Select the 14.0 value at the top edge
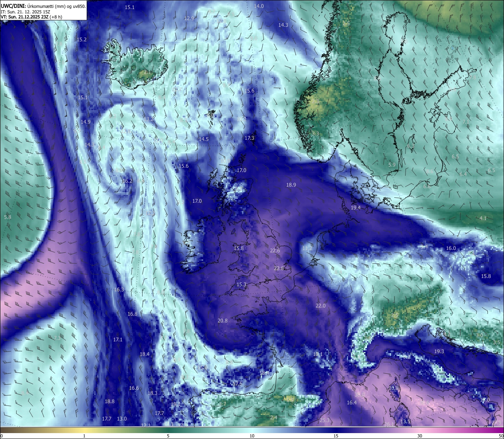This screenshot has width=504, height=439. [259, 6]
